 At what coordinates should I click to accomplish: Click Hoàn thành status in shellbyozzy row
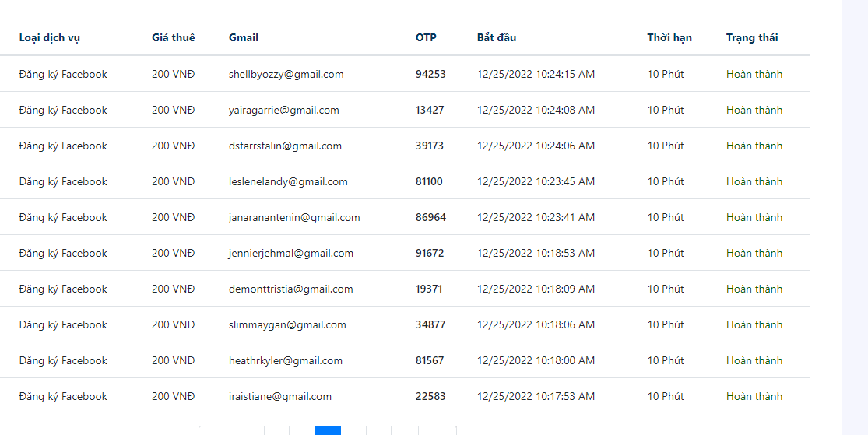pos(754,74)
